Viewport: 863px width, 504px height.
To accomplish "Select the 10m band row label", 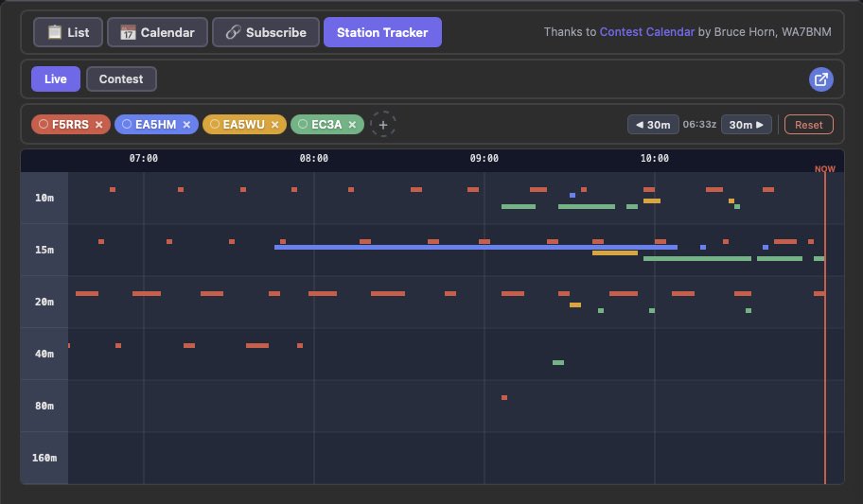I will (44, 198).
